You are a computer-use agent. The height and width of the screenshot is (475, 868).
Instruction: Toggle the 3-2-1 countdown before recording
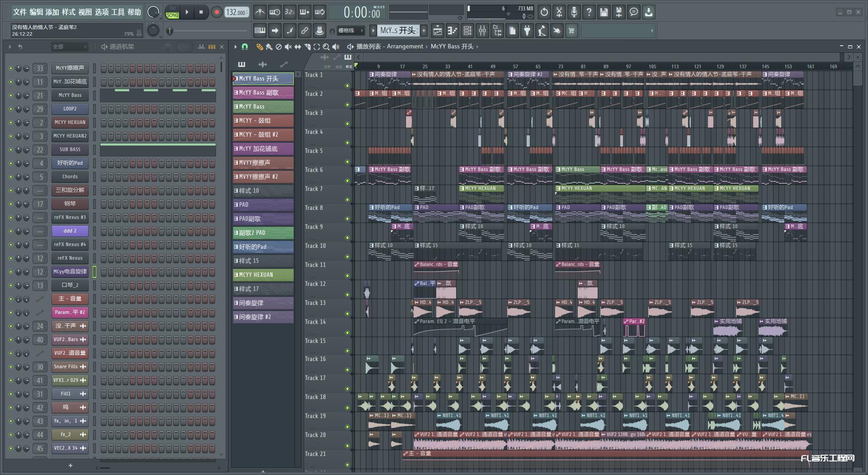pos(289,12)
